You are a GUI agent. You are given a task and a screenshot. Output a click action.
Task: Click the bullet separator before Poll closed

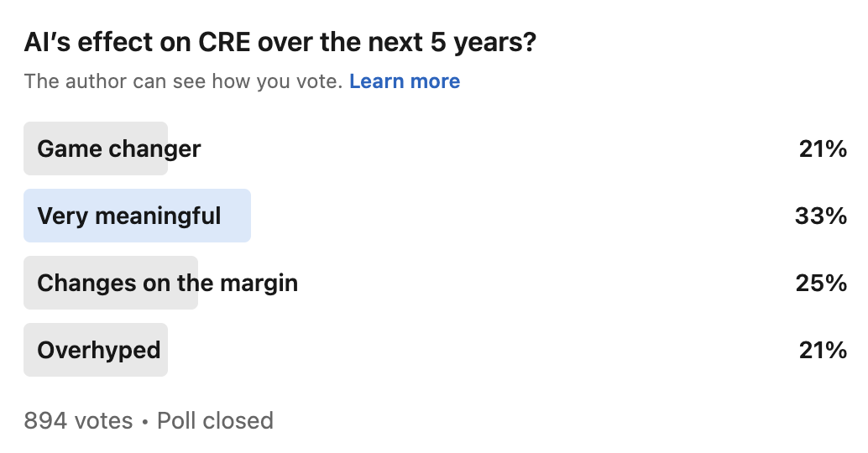(145, 422)
